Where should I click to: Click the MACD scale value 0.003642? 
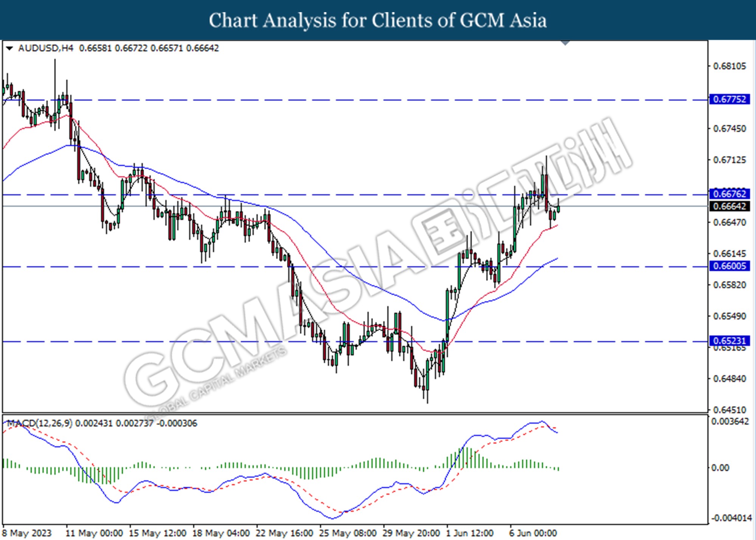coord(730,422)
